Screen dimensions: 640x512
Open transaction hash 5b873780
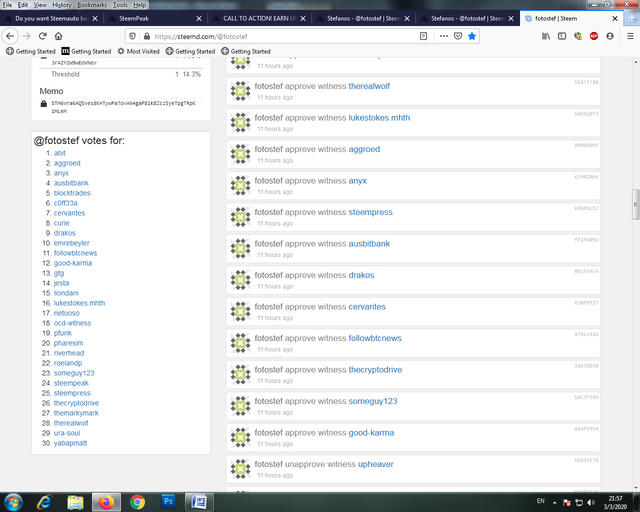[586, 82]
